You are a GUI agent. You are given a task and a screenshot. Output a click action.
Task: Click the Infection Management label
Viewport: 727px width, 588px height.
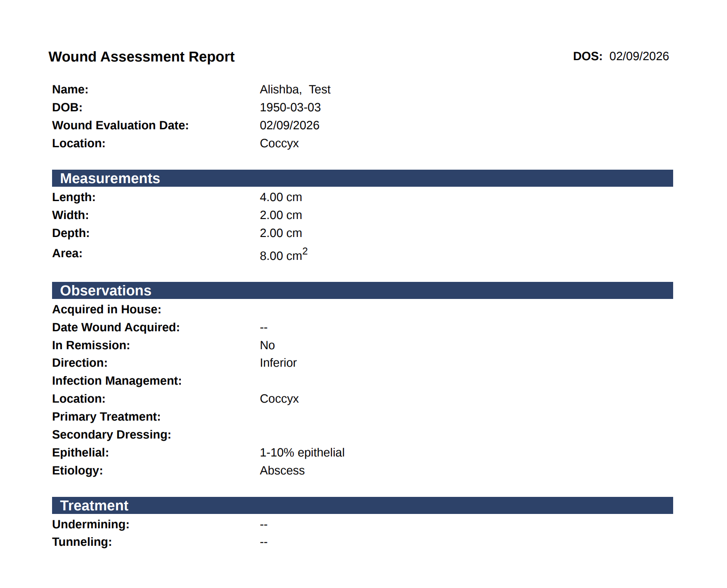click(117, 381)
